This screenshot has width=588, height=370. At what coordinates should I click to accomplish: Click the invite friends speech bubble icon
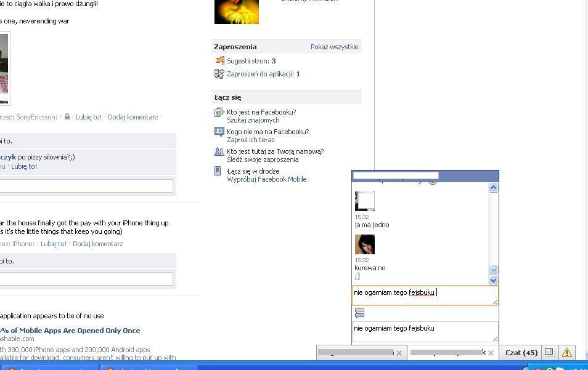point(219,132)
